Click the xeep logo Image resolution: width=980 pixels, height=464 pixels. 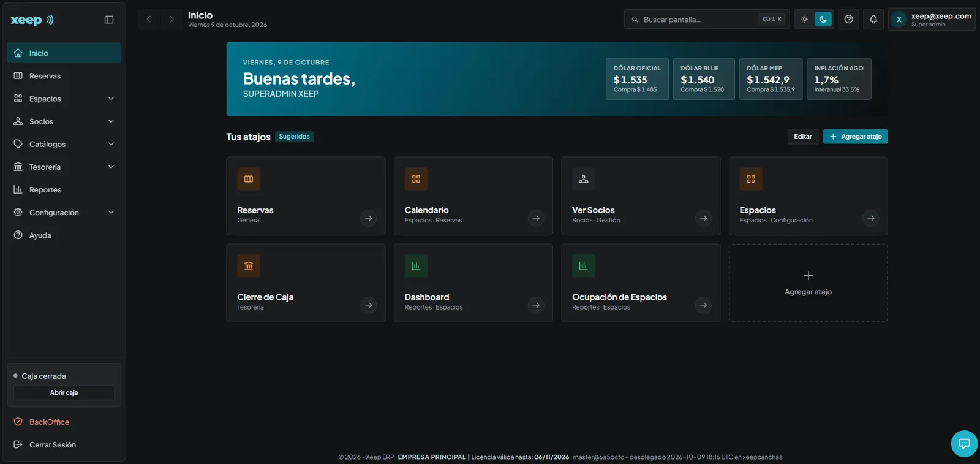(x=32, y=20)
